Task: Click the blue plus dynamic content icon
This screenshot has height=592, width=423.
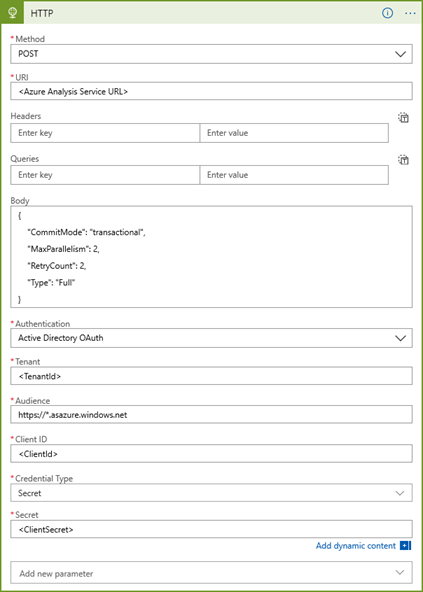Action: [405, 546]
